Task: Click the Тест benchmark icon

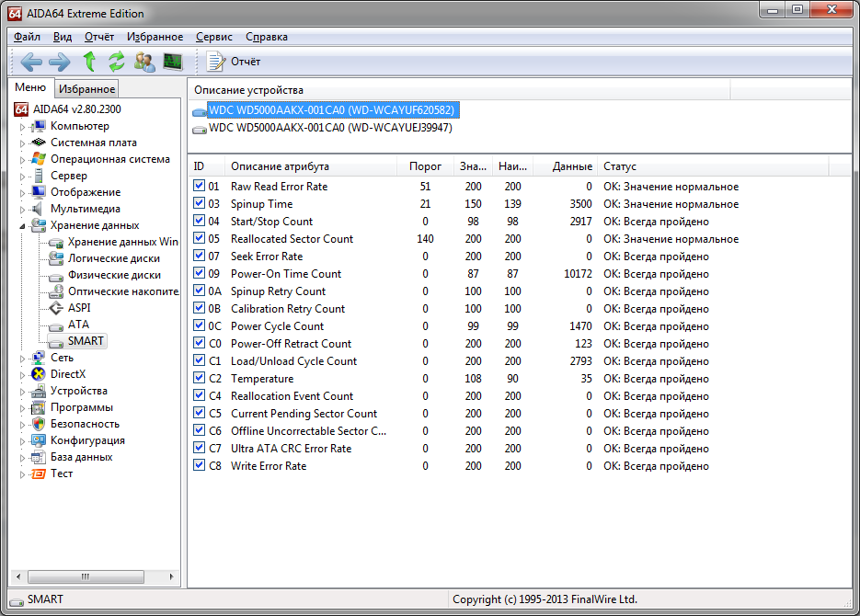Action: [38, 473]
